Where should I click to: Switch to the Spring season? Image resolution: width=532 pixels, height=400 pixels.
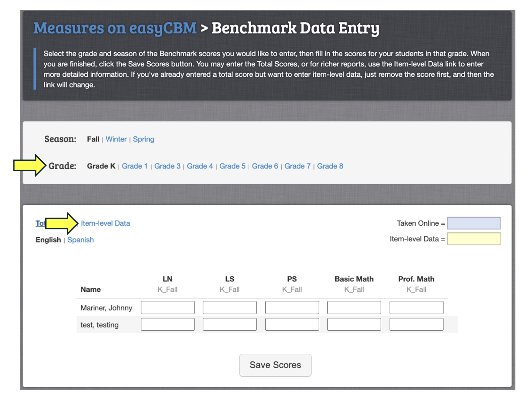[x=144, y=139]
